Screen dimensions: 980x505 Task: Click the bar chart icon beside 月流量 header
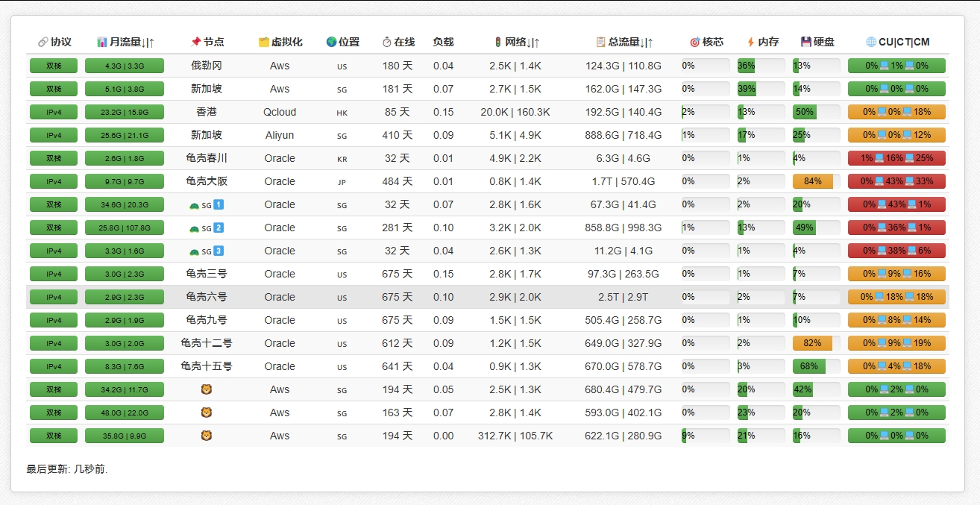102,43
